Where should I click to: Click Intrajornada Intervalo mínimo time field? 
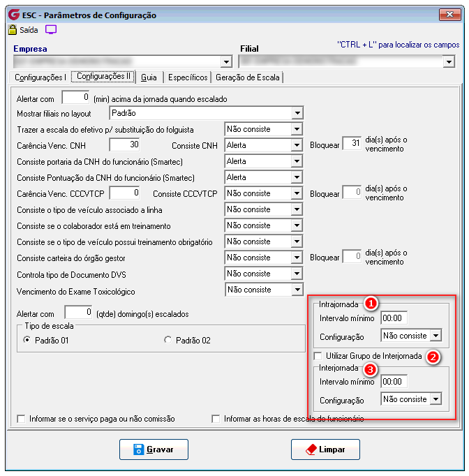click(394, 318)
